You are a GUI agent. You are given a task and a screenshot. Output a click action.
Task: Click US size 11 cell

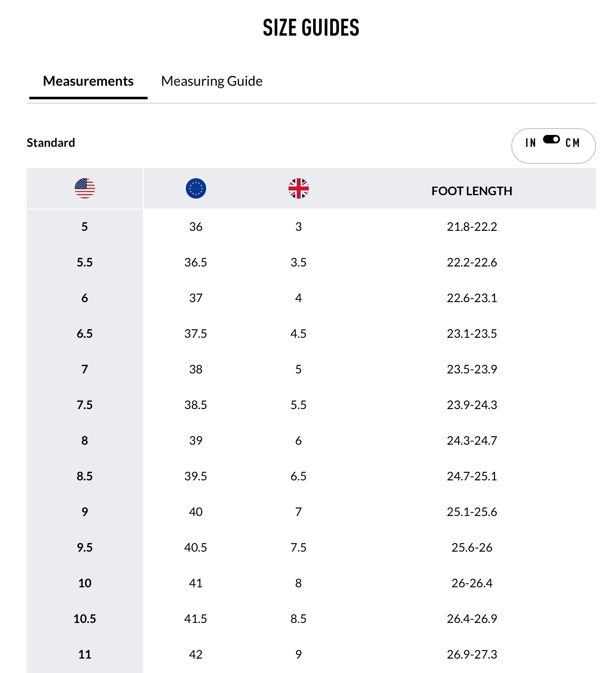(85, 654)
